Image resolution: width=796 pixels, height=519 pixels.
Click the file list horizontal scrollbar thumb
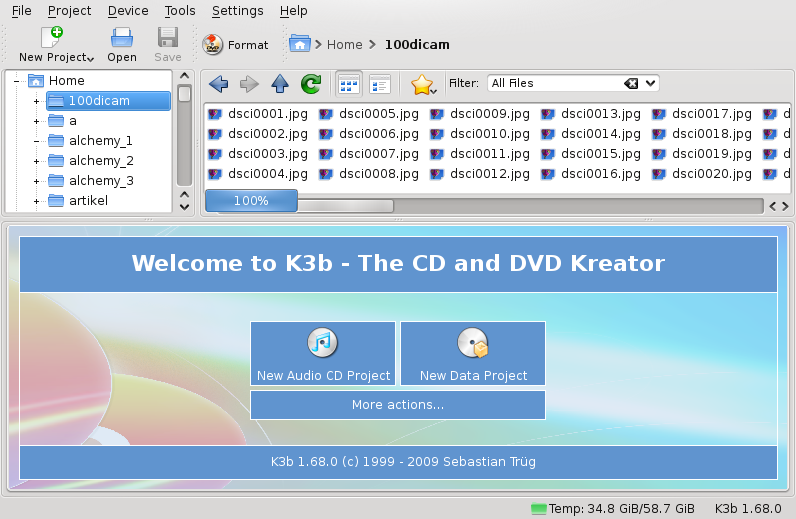click(x=345, y=206)
